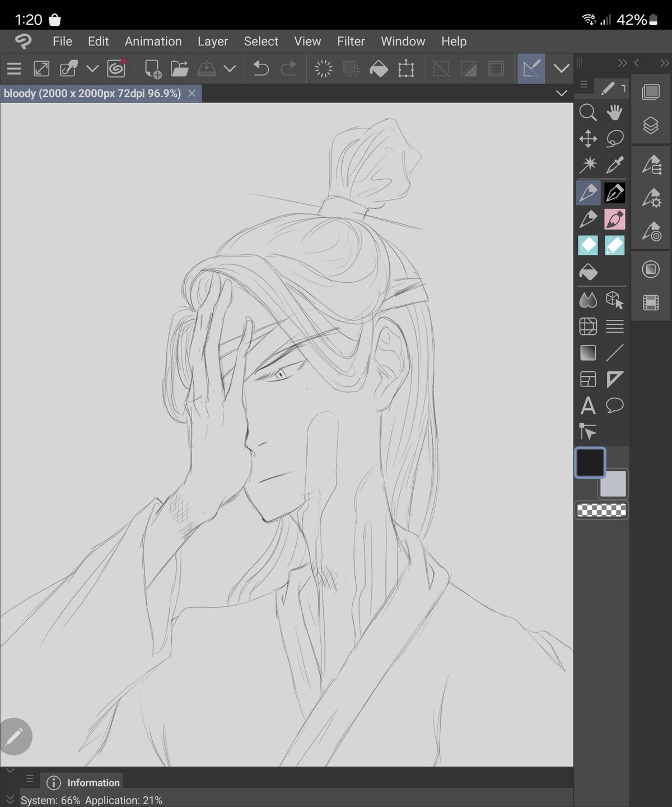
Task: Select the pink Brush tool
Action: [614, 219]
